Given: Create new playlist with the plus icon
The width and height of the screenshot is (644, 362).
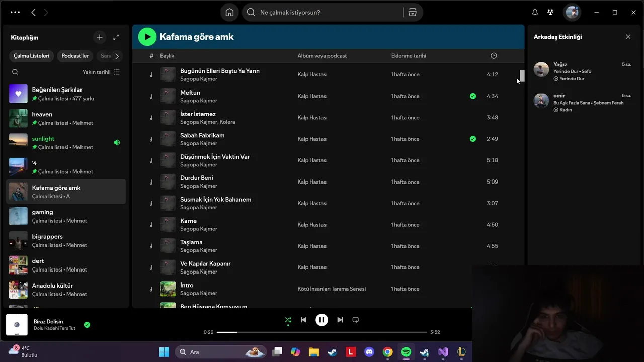Looking at the screenshot, I should pos(100,37).
